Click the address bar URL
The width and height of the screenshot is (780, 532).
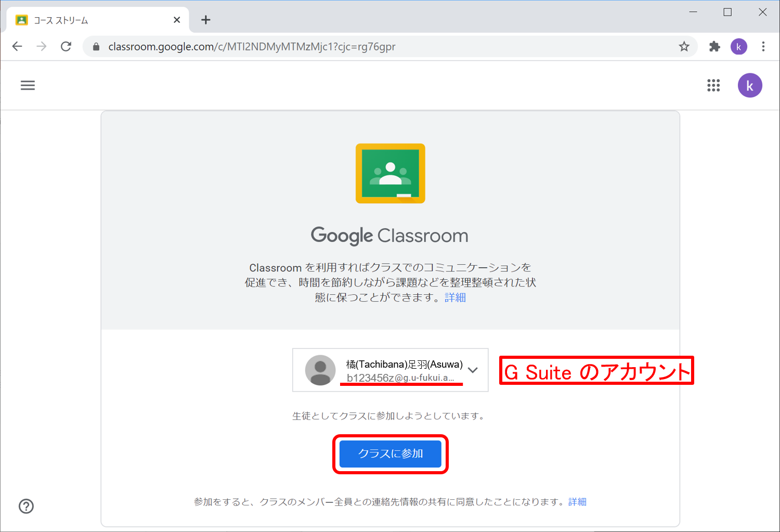tap(252, 47)
